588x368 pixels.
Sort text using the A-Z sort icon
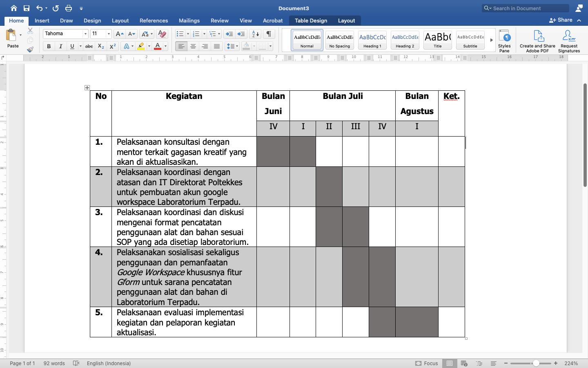(x=255, y=34)
